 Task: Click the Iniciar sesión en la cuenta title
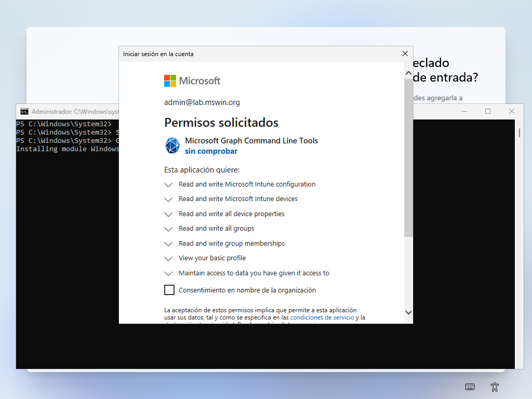(158, 54)
